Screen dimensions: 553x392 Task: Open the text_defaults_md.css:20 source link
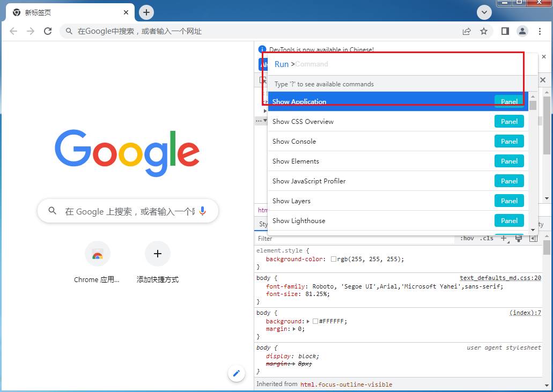pos(500,278)
